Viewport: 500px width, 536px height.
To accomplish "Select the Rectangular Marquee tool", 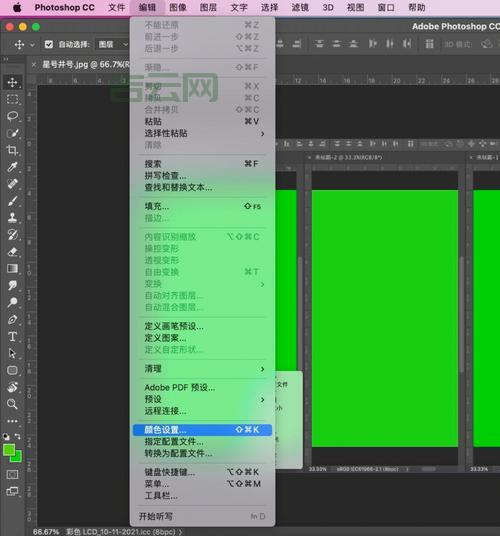I will point(13,99).
